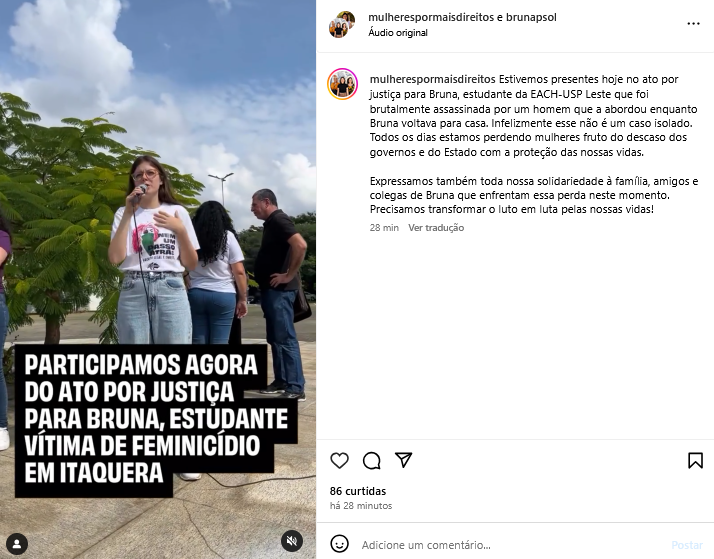Click the '28 min' timestamp under the caption
The height and width of the screenshot is (559, 714).
tap(384, 228)
